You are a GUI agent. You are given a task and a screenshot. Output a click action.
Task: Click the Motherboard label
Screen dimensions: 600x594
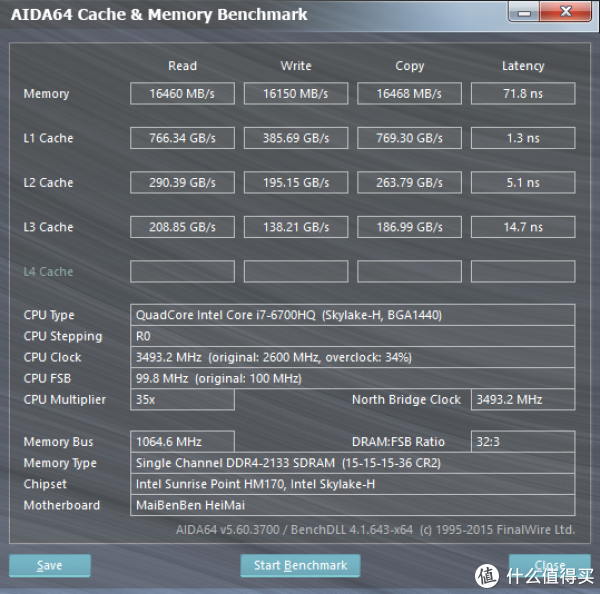click(x=62, y=505)
